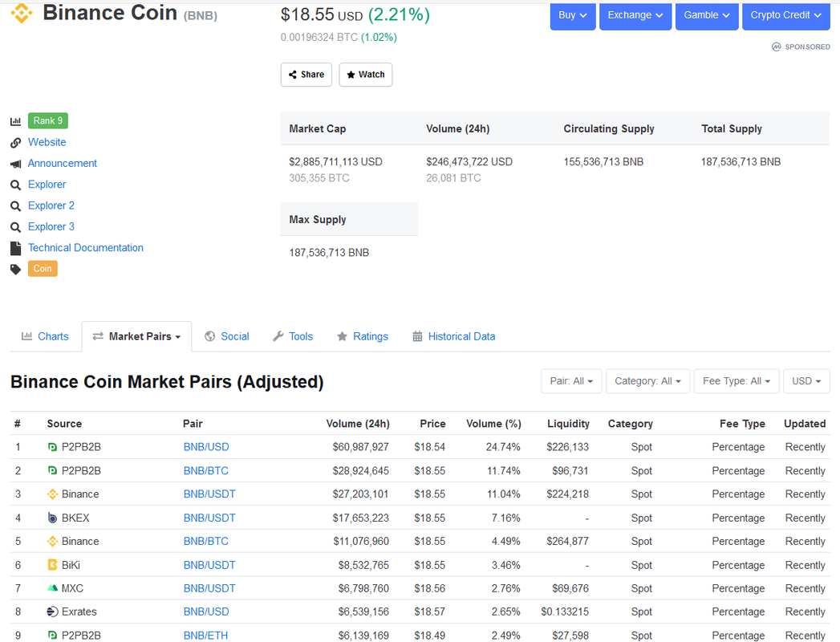
Task: Click the document icon beside Technical Documentation
Action: point(15,248)
